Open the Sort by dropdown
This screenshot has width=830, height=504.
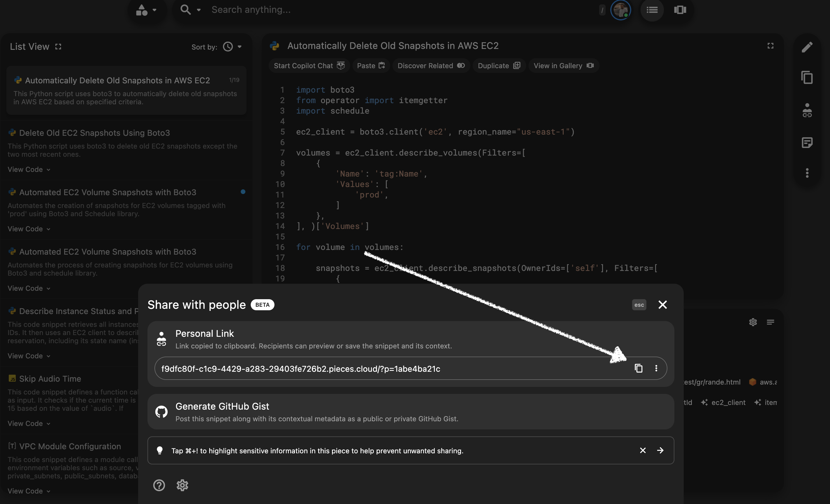click(233, 47)
